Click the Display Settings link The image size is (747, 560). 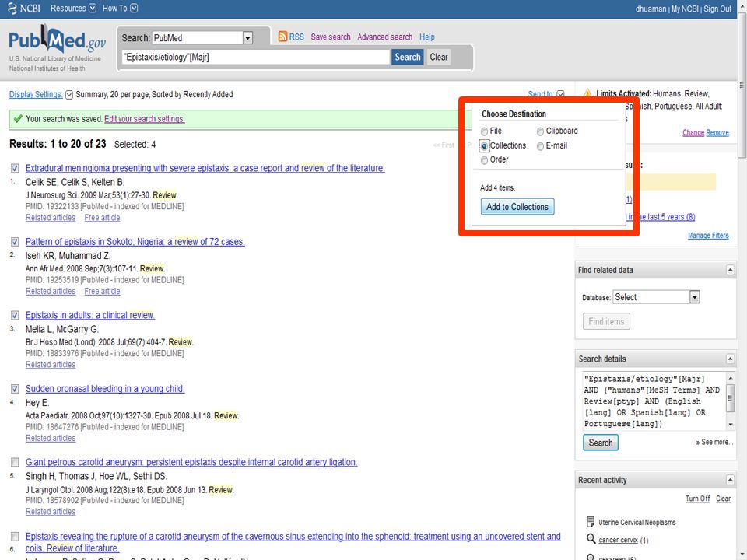click(x=36, y=94)
